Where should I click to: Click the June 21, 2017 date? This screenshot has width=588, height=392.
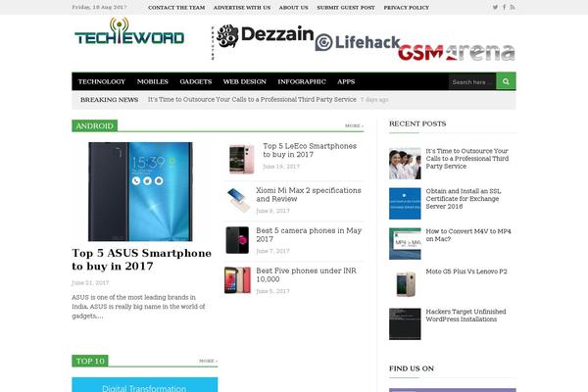(90, 282)
